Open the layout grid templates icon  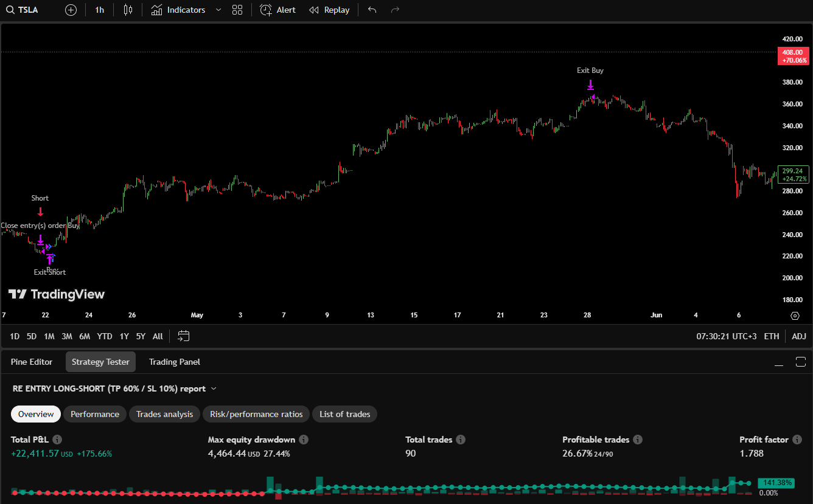coord(237,10)
